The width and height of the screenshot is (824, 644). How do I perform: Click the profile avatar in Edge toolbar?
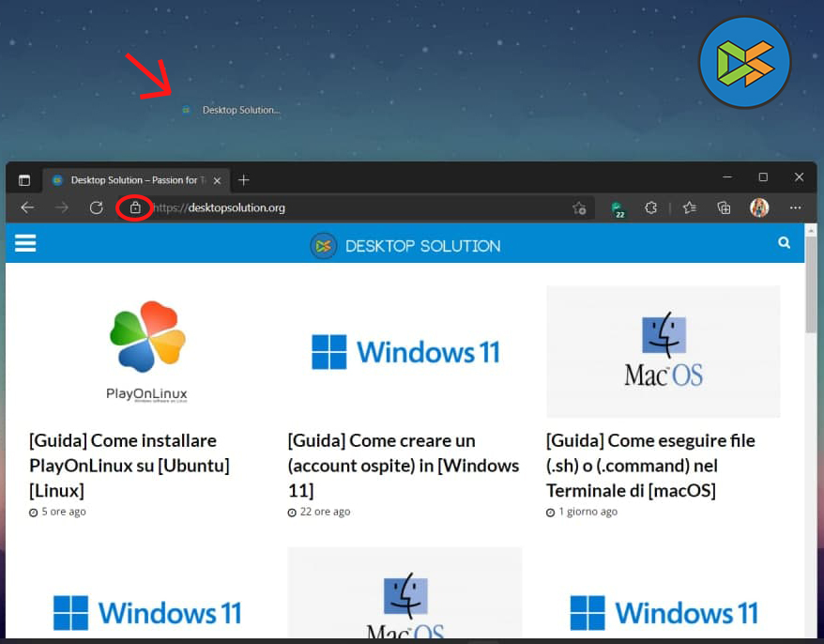[x=759, y=207]
